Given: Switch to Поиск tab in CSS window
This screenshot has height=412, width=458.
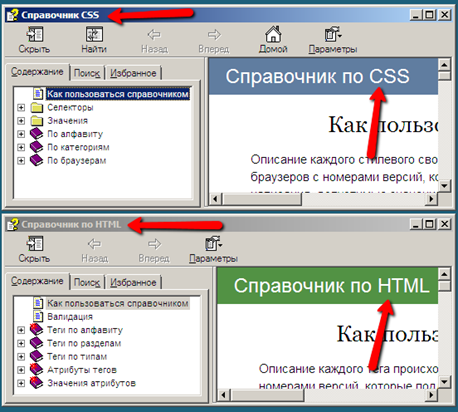Looking at the screenshot, I should coord(87,73).
